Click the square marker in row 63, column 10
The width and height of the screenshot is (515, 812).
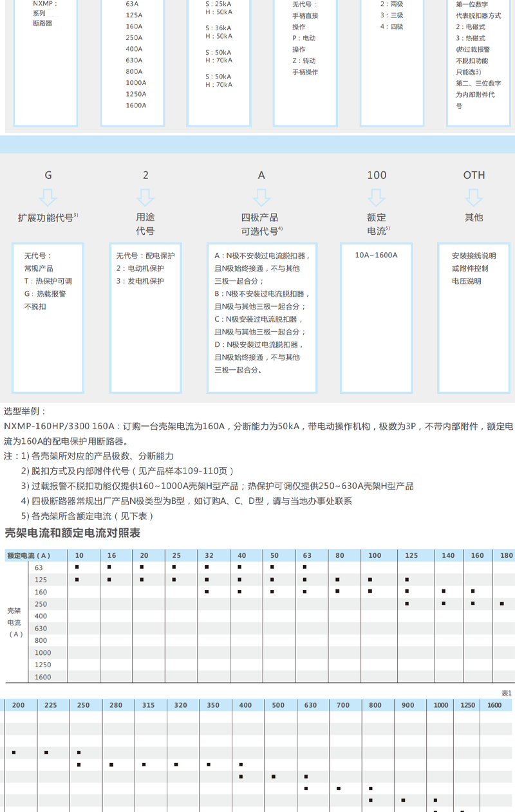tap(77, 567)
